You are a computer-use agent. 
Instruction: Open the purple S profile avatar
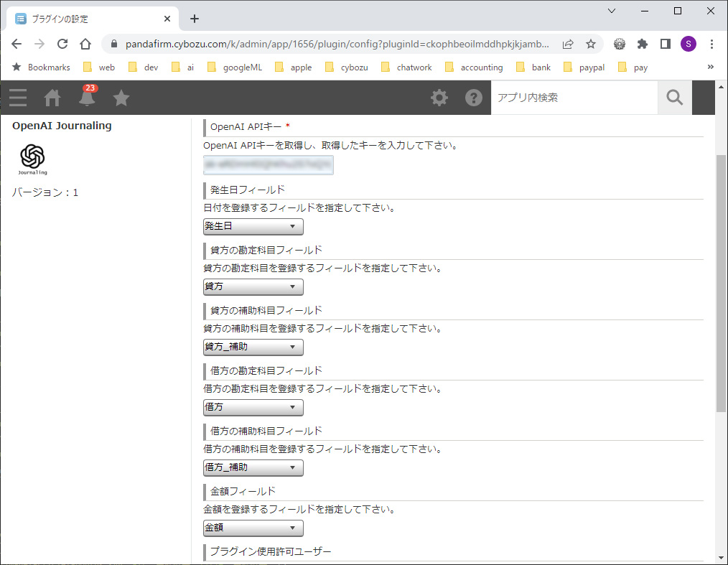pos(688,44)
